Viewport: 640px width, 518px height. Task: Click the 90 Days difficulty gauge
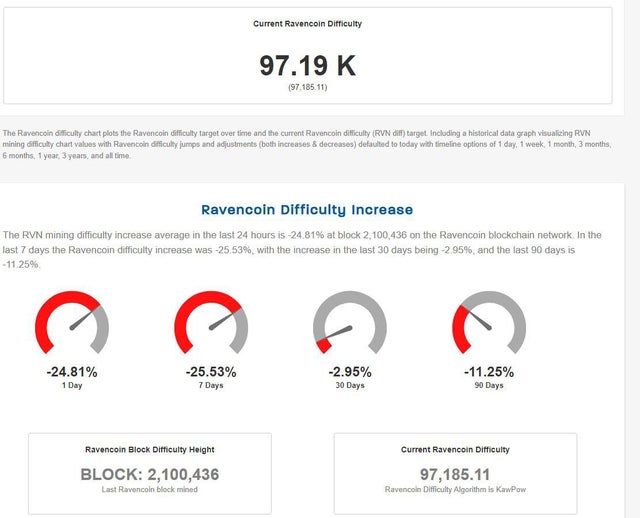pos(489,324)
